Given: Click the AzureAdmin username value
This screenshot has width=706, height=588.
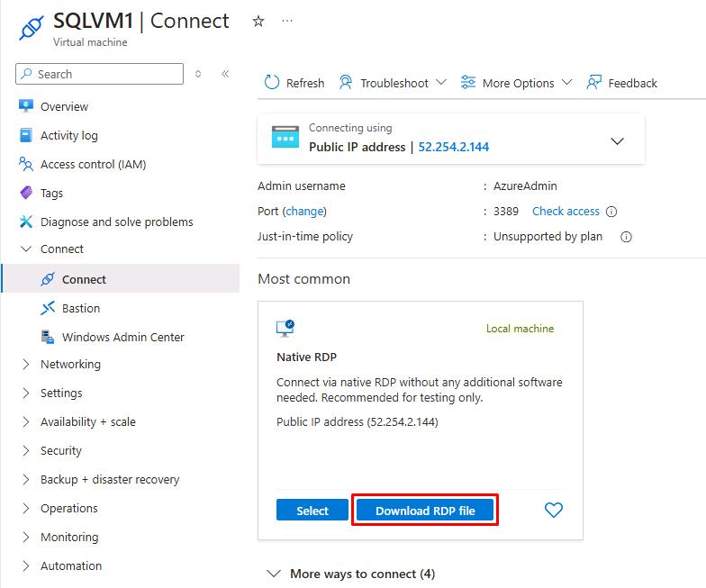Looking at the screenshot, I should click(525, 185).
